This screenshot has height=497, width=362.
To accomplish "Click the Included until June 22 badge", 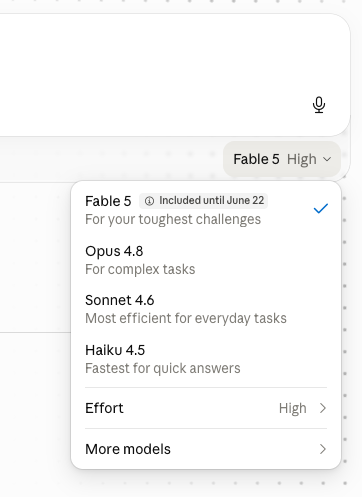I will point(203,201).
